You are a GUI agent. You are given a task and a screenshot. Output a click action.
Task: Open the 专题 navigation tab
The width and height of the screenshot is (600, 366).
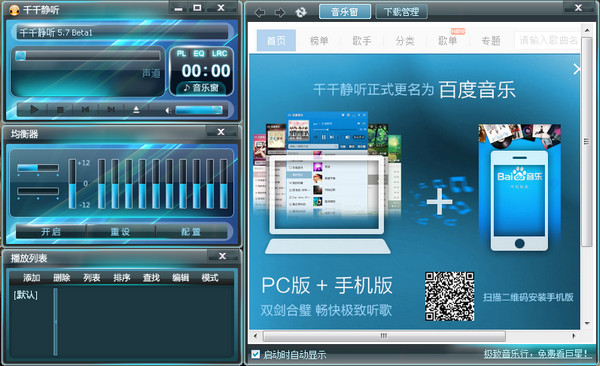pos(491,40)
